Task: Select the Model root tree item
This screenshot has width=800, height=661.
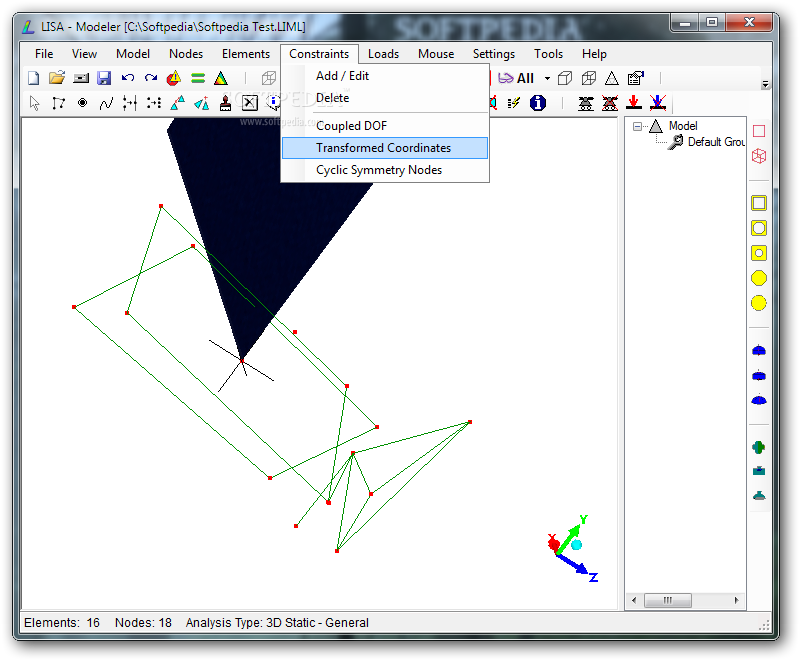Action: 683,125
